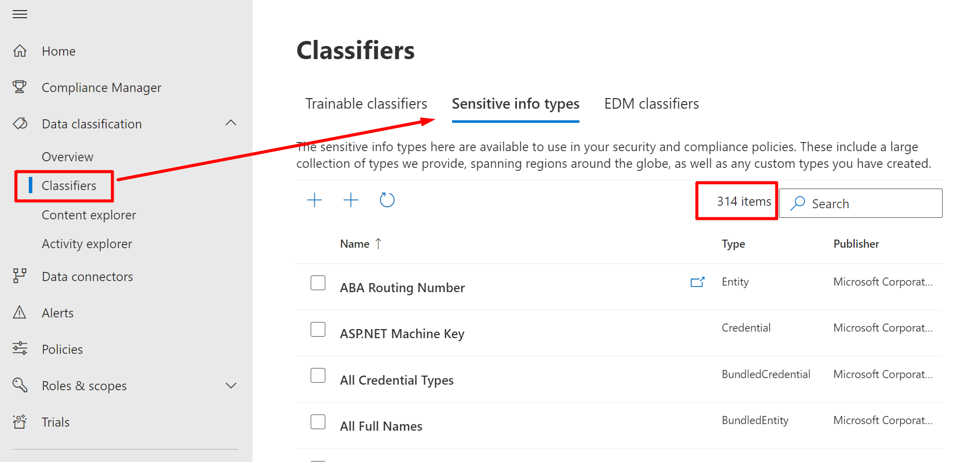Click the refresh icon in toolbar
980x462 pixels.
[x=387, y=200]
